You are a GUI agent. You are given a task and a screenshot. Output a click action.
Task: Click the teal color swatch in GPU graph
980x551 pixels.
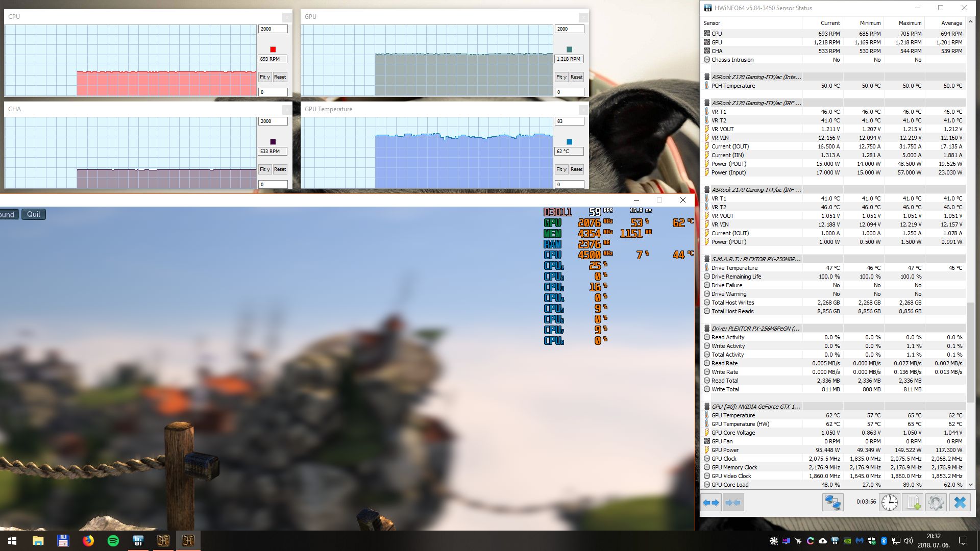pos(569,49)
